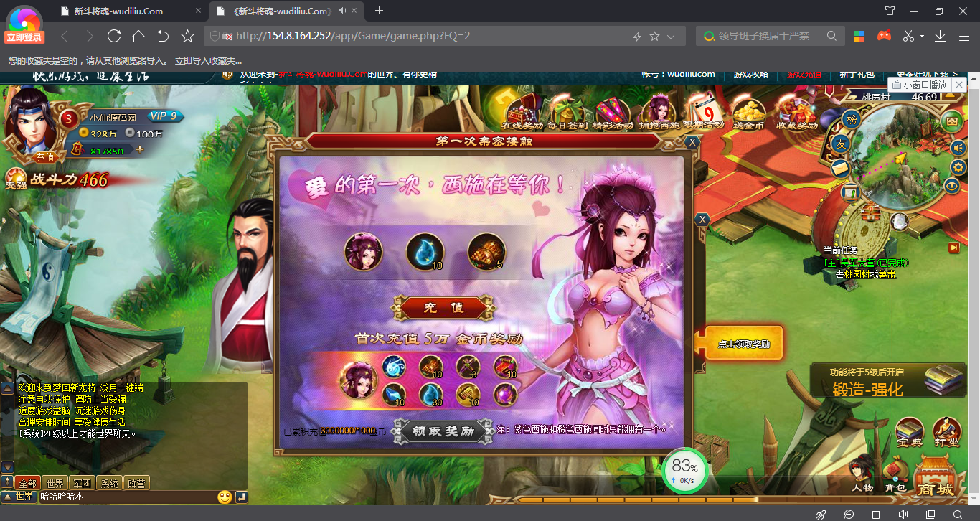Select the 阵营 chat tab

(x=136, y=484)
